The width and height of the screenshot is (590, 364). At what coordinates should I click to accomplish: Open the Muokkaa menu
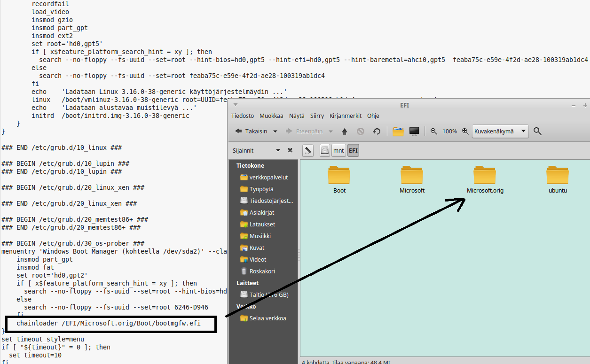[x=271, y=116]
